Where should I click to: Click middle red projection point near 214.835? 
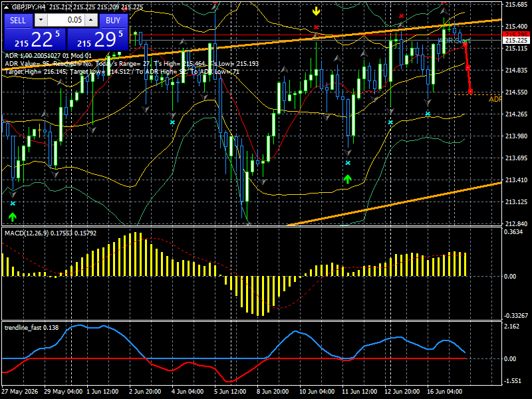click(x=467, y=68)
